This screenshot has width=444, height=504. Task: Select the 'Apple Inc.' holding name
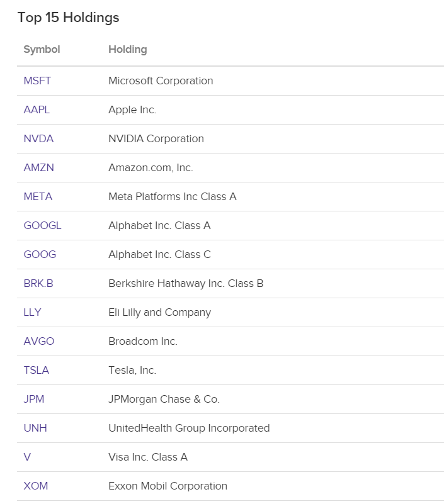click(132, 110)
